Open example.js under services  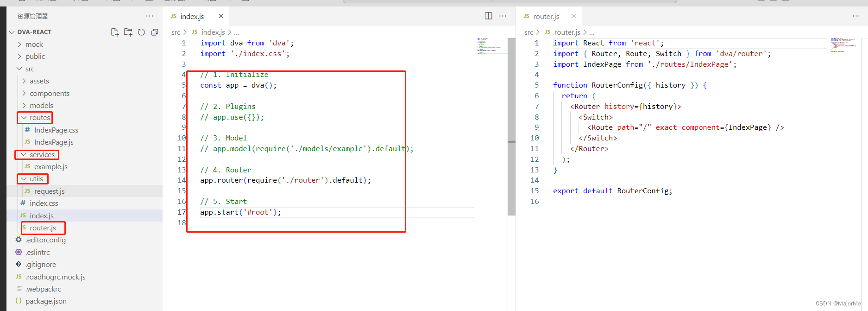84,166
